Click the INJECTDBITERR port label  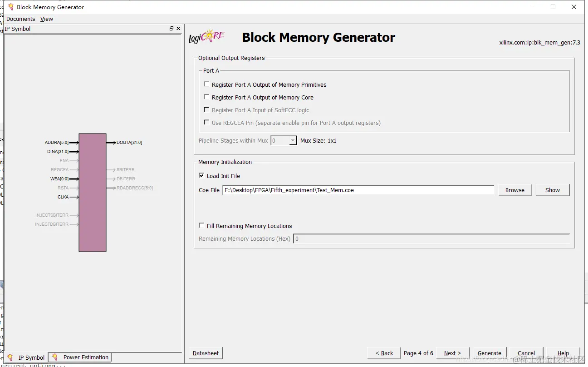52,224
